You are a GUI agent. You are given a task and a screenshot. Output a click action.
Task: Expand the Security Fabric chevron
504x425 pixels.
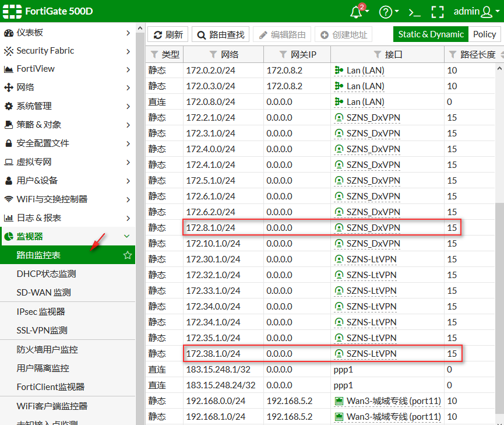tap(128, 51)
